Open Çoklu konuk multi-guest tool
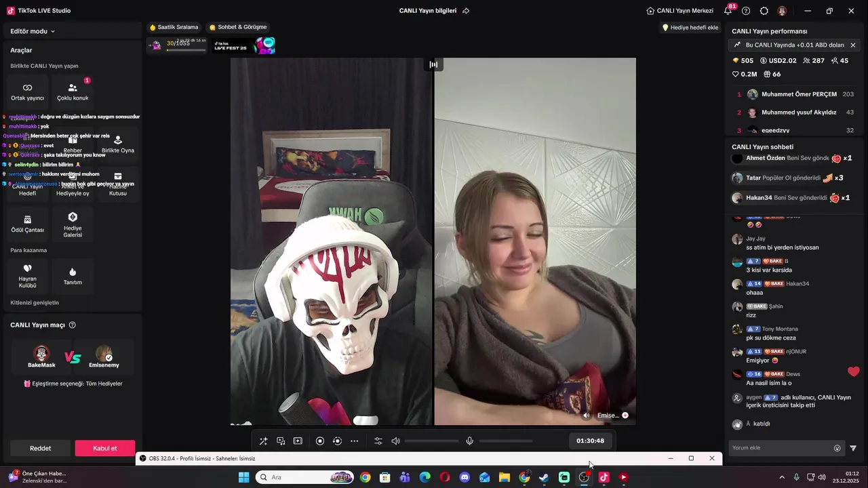The image size is (868, 488). pyautogui.click(x=73, y=92)
